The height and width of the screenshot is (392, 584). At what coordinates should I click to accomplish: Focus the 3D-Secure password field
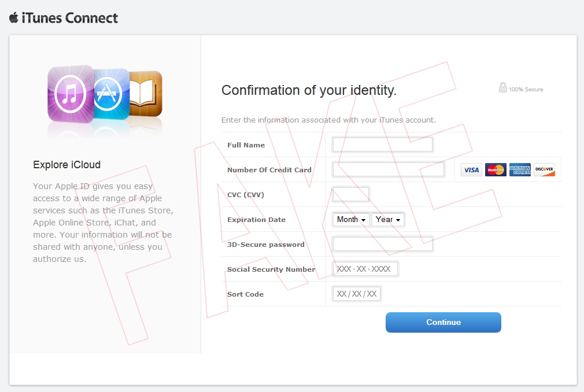pos(383,244)
